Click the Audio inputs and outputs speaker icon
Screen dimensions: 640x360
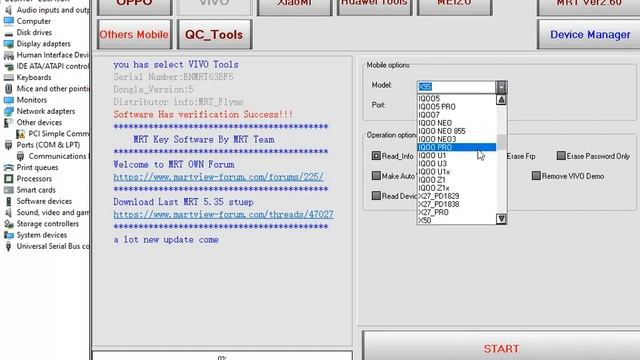pyautogui.click(x=9, y=10)
